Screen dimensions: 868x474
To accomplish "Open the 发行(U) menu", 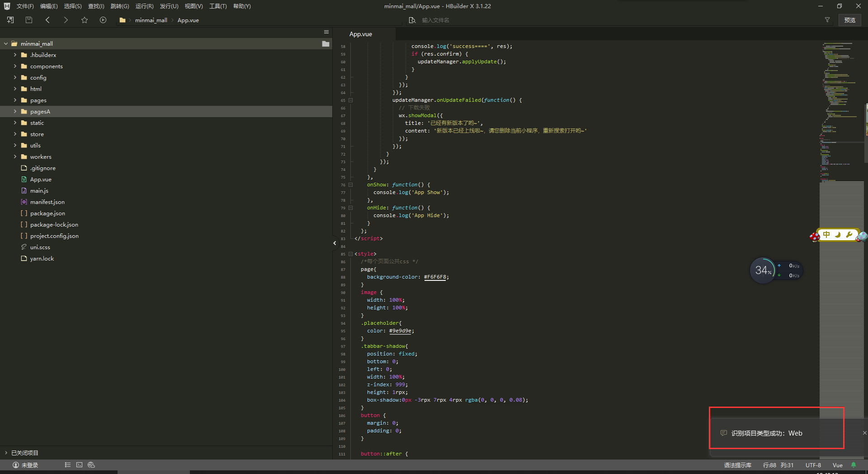I will pyautogui.click(x=169, y=6).
